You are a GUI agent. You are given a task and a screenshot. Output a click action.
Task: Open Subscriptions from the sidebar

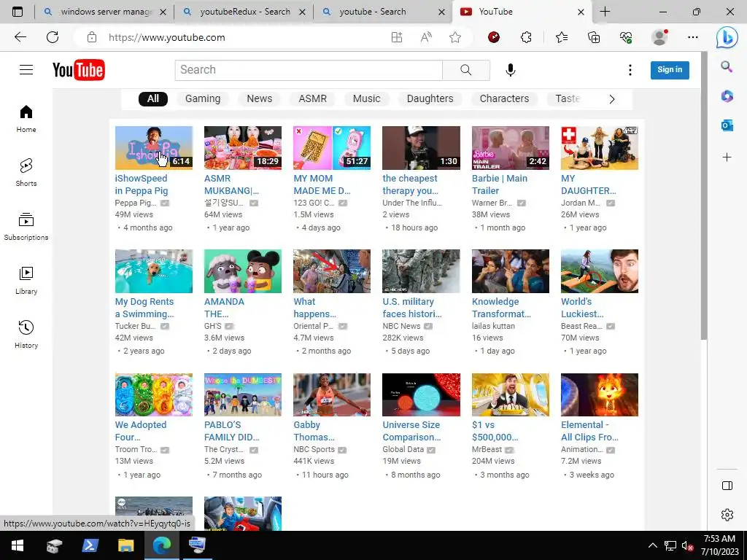point(26,227)
